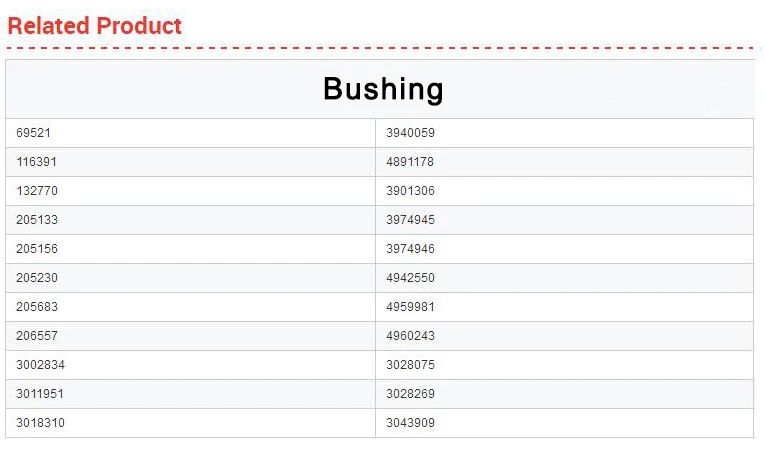Click part number 205230

click(x=37, y=278)
